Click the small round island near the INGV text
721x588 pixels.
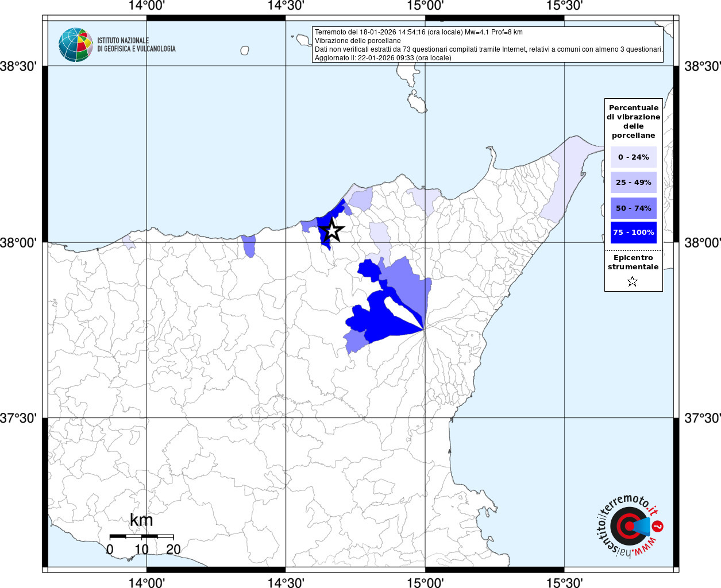click(x=245, y=51)
